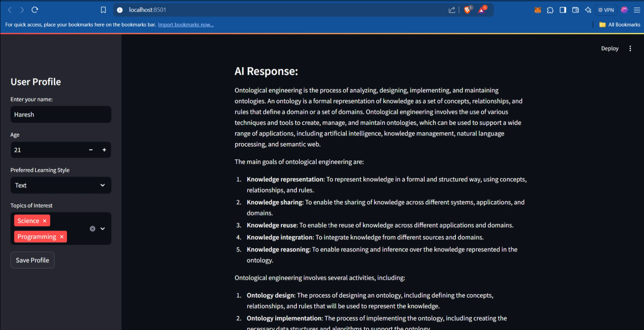Click 'Knowledge sharing' list item
Screen dimensions: 644x330
[386, 208]
